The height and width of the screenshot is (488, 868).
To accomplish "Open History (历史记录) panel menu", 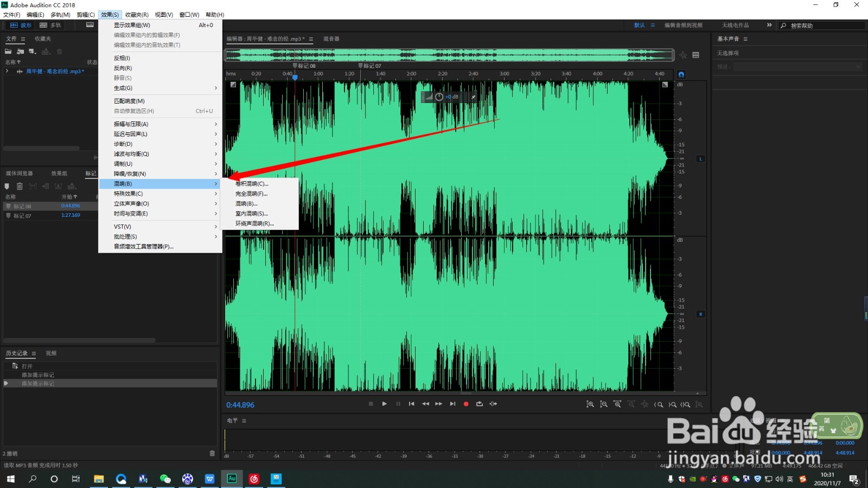I will coord(34,354).
